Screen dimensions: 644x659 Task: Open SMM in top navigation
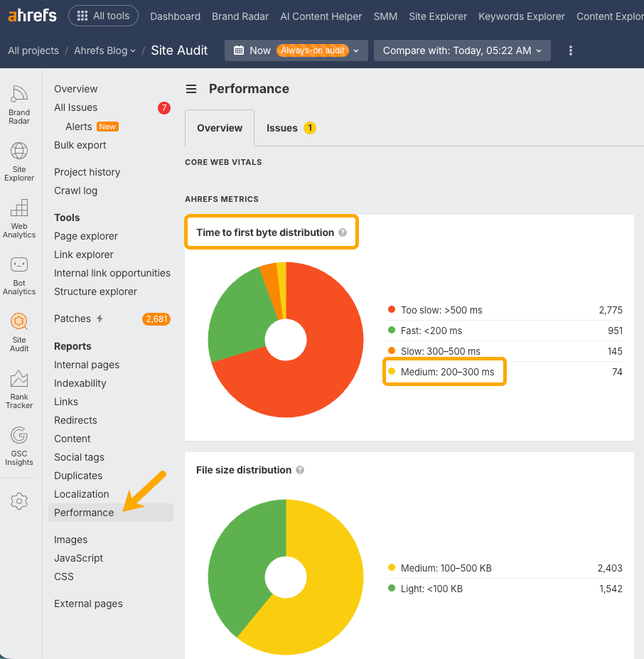(x=385, y=16)
